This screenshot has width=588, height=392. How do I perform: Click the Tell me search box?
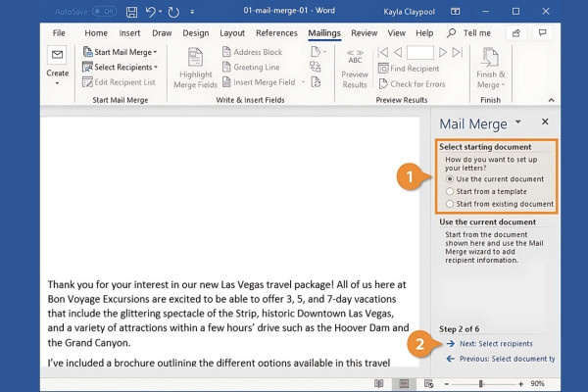pos(468,33)
